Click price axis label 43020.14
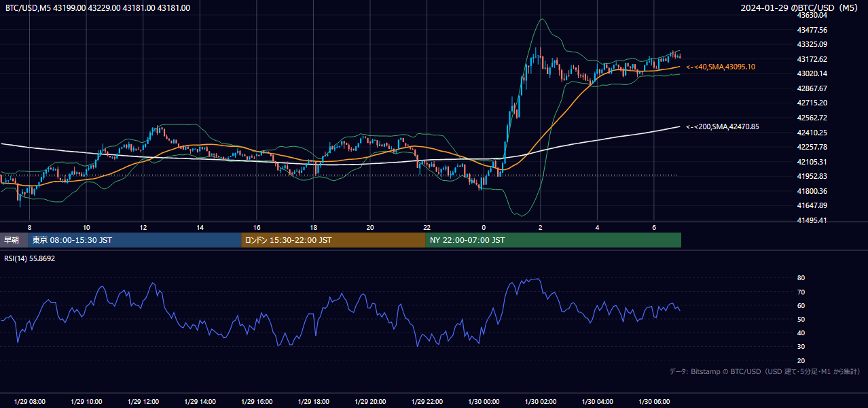Viewport: 868px width, 408px height. (x=812, y=73)
